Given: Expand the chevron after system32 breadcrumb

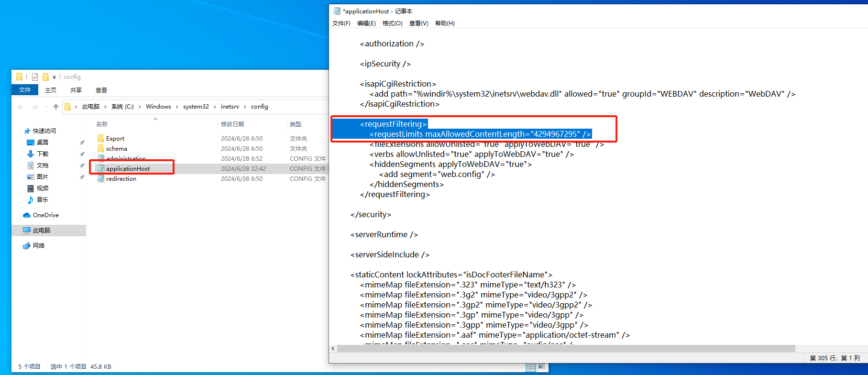Looking at the screenshot, I should [215, 107].
